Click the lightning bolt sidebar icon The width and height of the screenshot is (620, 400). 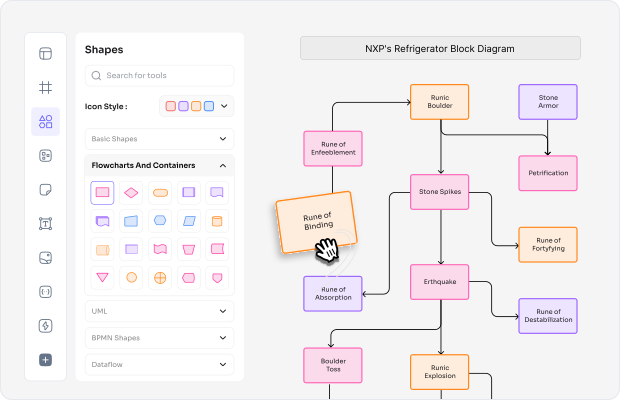point(45,326)
